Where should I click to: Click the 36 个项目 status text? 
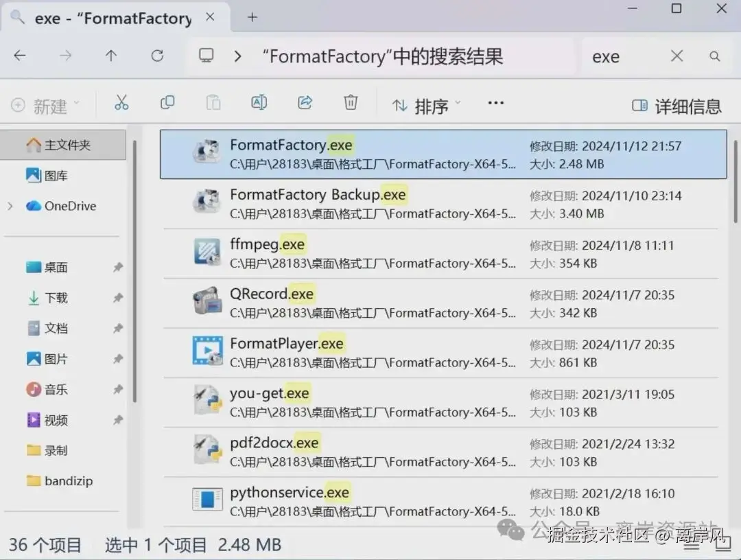(x=45, y=544)
